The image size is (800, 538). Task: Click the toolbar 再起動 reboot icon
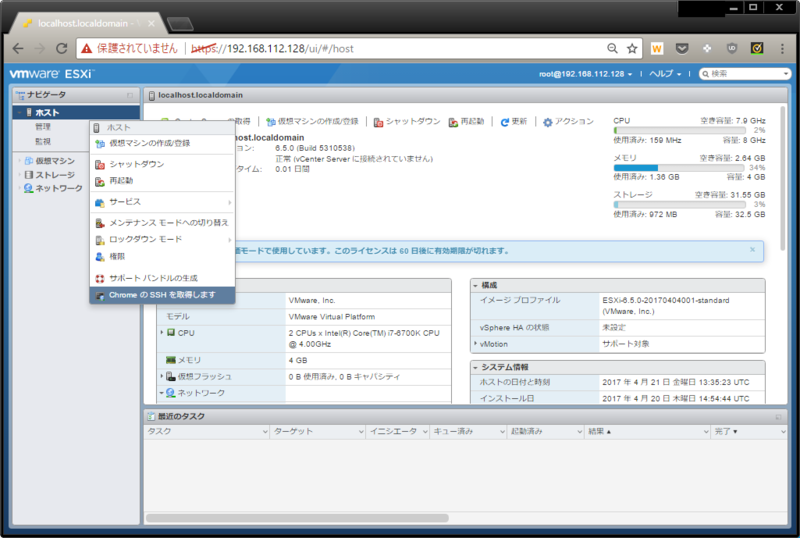pos(453,122)
